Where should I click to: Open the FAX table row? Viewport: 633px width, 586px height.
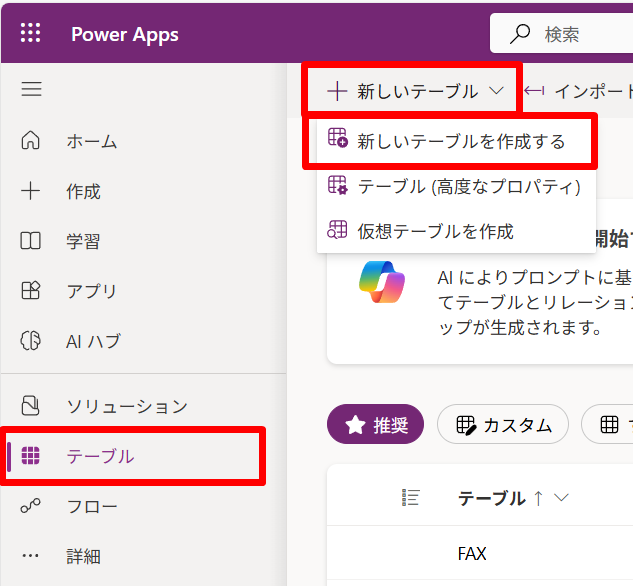tap(480, 553)
